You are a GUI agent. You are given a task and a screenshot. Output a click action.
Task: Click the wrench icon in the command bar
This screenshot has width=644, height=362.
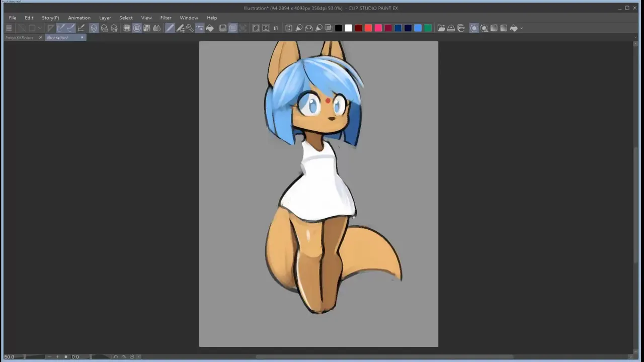190,28
